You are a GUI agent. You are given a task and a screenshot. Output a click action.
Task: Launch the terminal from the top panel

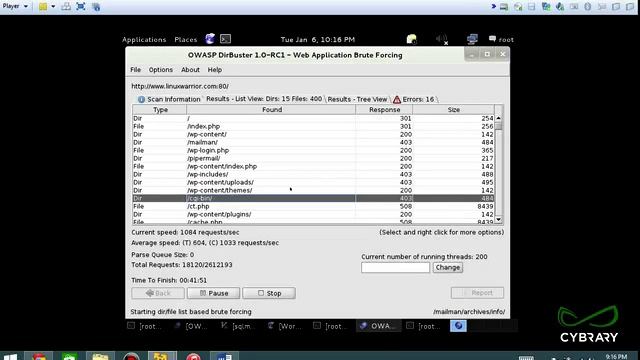225,39
